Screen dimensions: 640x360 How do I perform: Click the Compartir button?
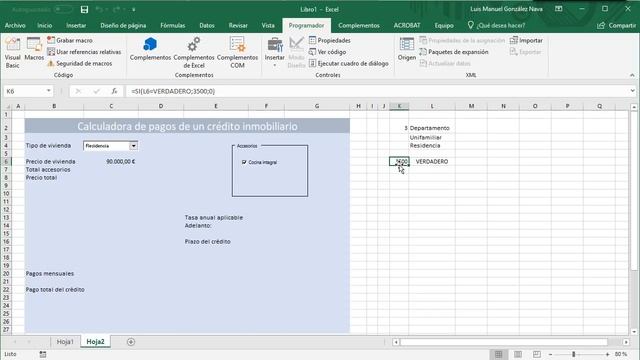pos(617,25)
